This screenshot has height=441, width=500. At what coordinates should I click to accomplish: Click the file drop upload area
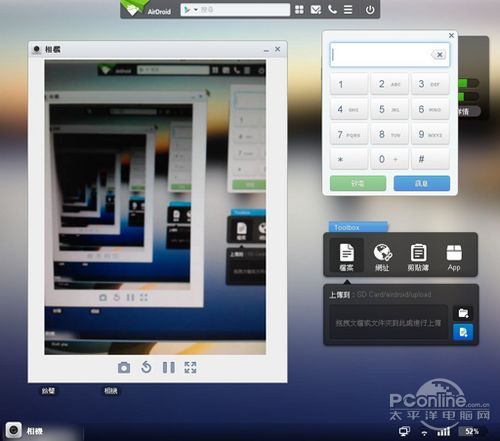click(389, 323)
